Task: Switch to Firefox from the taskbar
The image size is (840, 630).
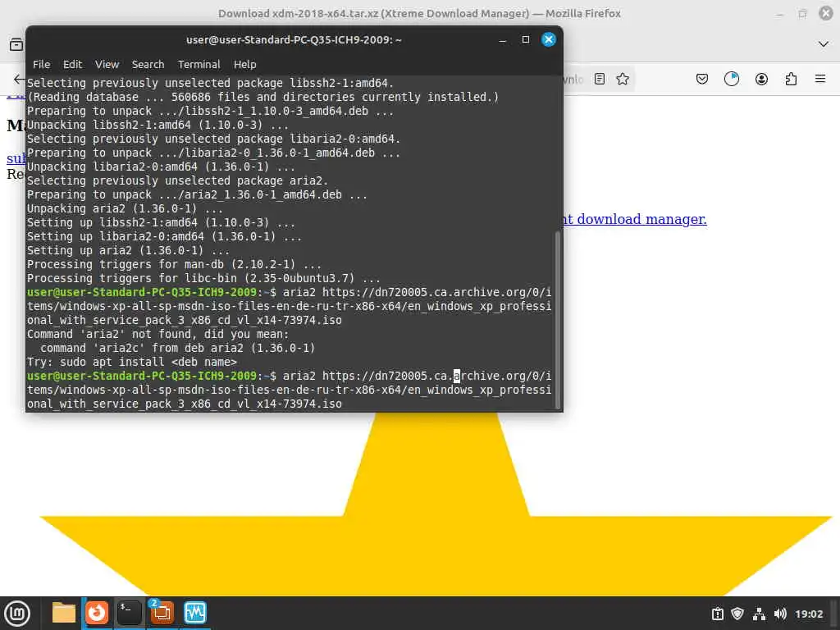Action: click(x=97, y=613)
